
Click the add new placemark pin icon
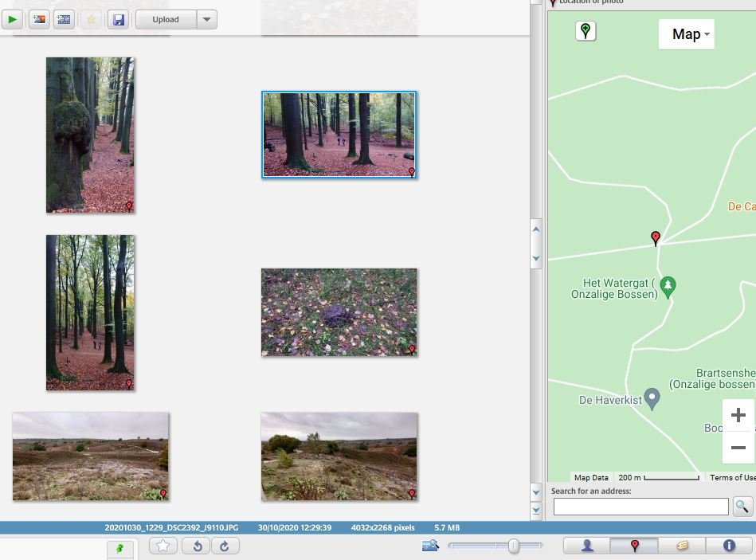pyautogui.click(x=586, y=31)
